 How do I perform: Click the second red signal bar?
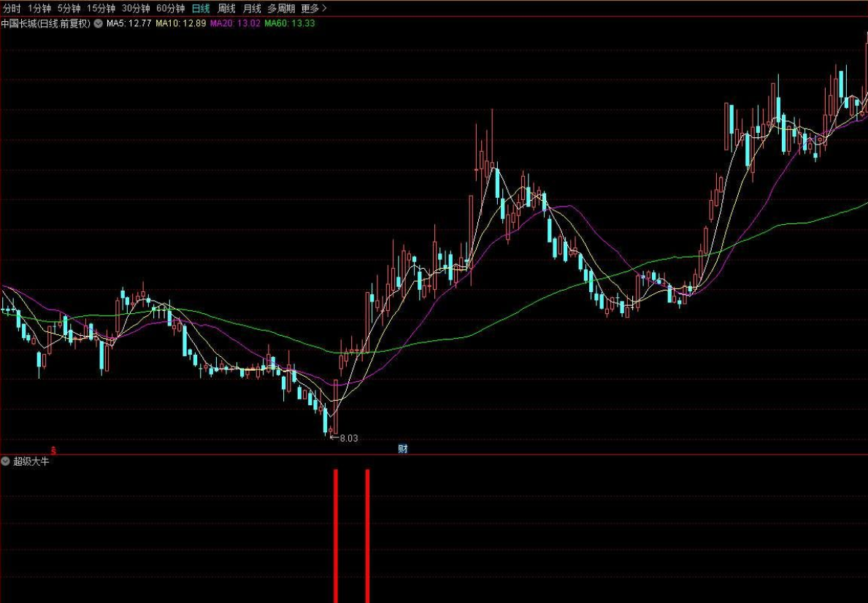coord(367,536)
